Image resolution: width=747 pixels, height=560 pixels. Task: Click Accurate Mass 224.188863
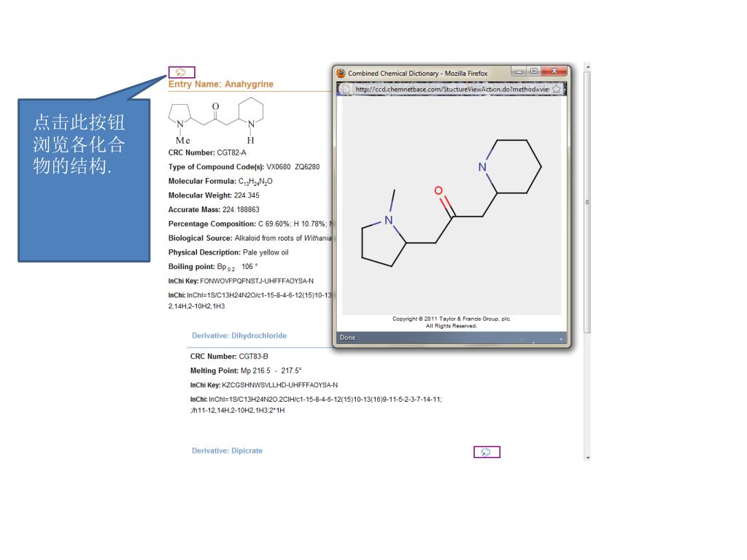[214, 209]
